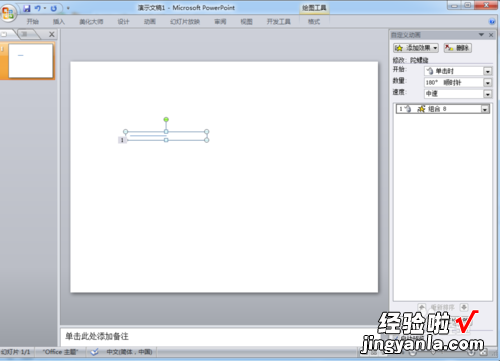Viewport: 500px width, 361px height.
Task: Click the Save icon in quick access toolbar
Action: pyautogui.click(x=27, y=8)
